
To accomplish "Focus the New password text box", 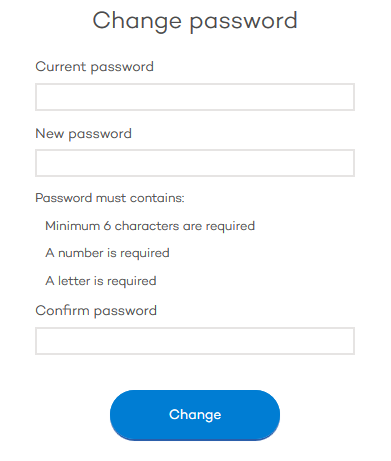I will (195, 163).
